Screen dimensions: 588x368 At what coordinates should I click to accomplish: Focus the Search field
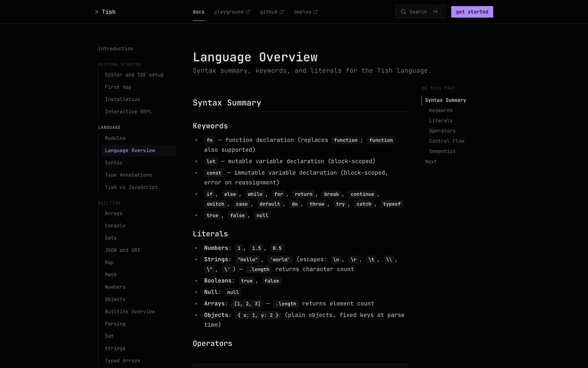[x=421, y=12]
